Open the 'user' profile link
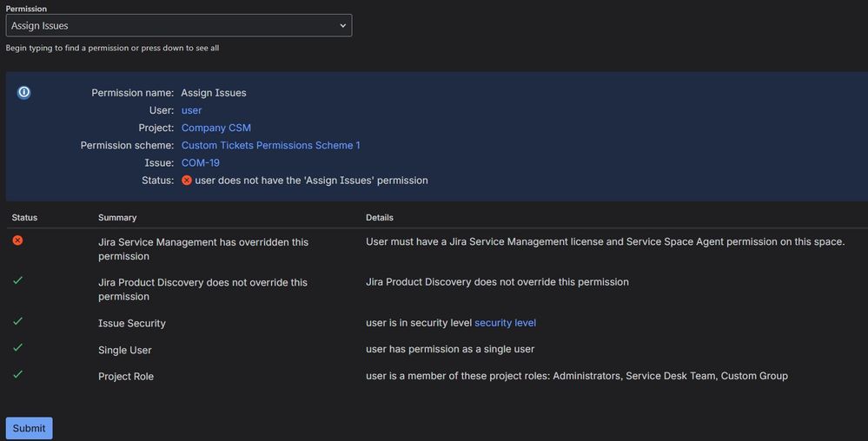868x441 pixels. [191, 110]
